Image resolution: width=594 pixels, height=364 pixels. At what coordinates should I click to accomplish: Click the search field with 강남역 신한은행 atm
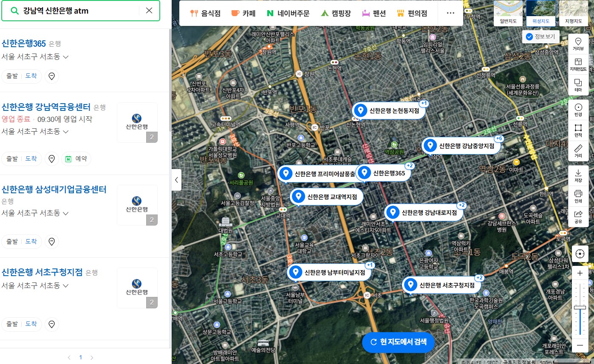point(81,11)
